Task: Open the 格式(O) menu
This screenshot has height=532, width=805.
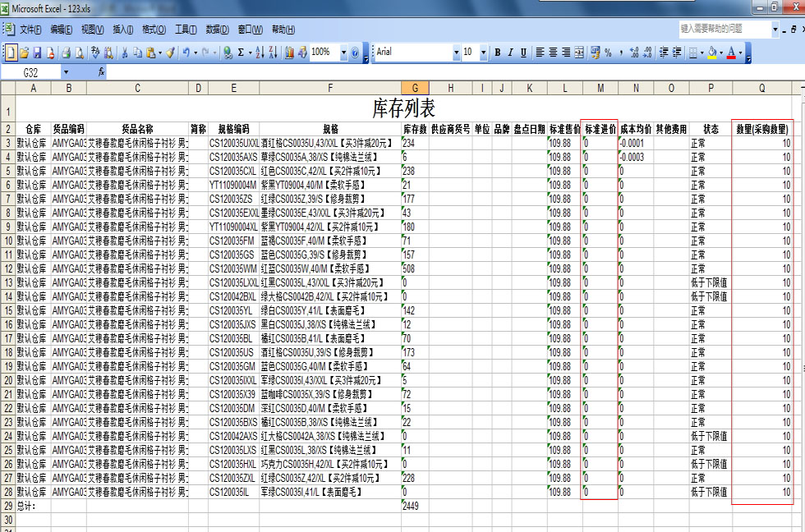Action: coord(154,30)
